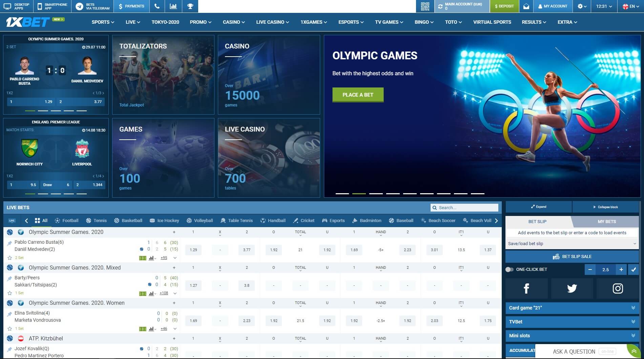The width and height of the screenshot is (644, 359).
Task: Open the messages envelope icon
Action: click(x=526, y=6)
